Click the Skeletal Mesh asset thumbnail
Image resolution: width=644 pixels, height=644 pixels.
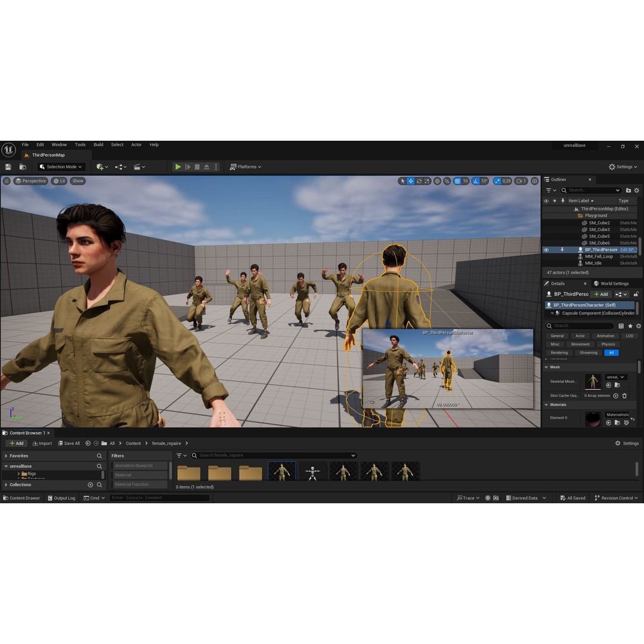(593, 381)
